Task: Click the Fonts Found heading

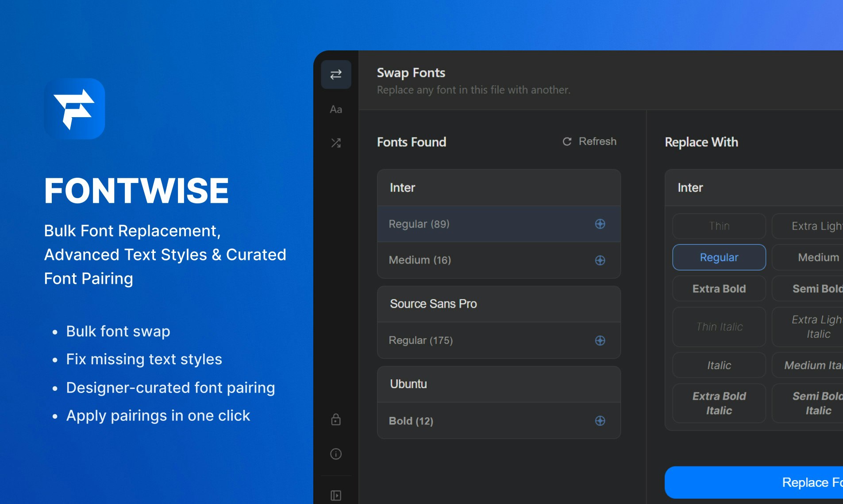Action: click(412, 142)
